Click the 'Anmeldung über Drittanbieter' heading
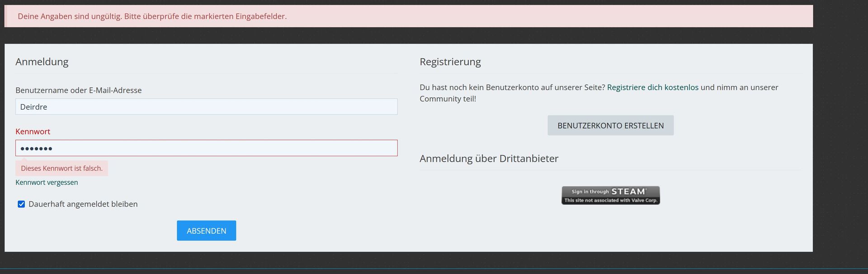 coord(489,159)
